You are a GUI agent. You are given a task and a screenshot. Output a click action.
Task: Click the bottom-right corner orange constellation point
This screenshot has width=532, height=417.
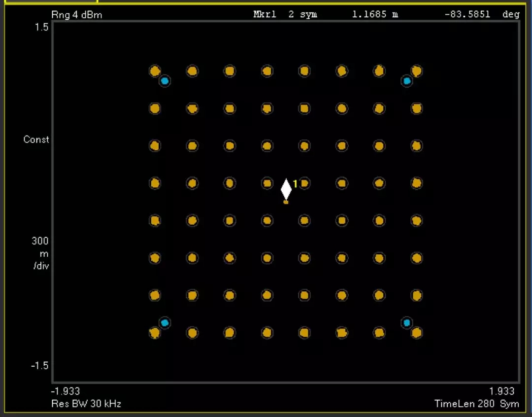[417, 333]
